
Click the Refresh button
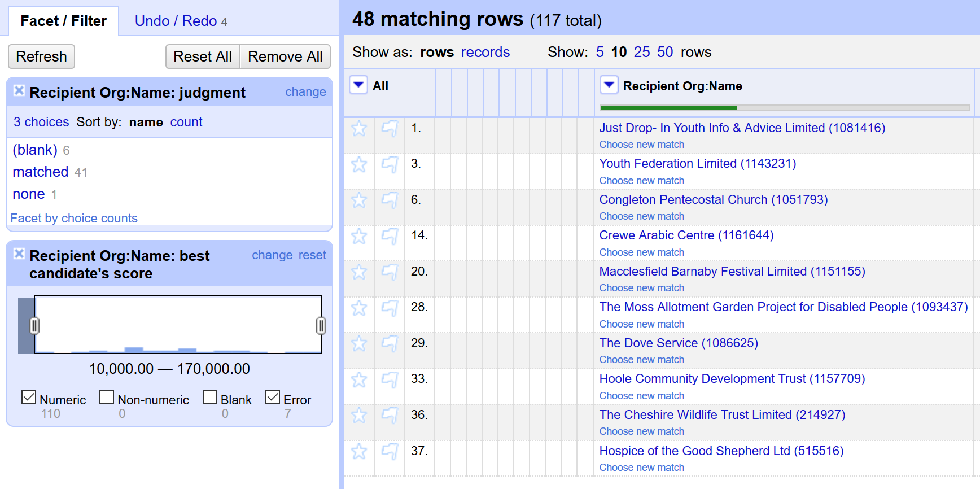(41, 56)
